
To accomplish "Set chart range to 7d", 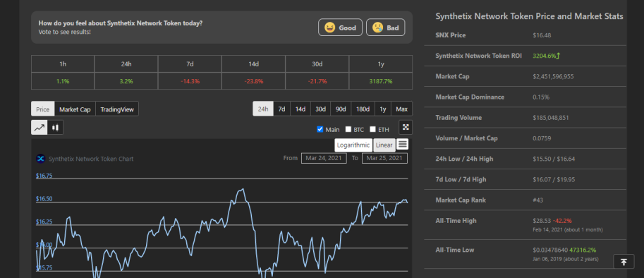I will tap(281, 109).
